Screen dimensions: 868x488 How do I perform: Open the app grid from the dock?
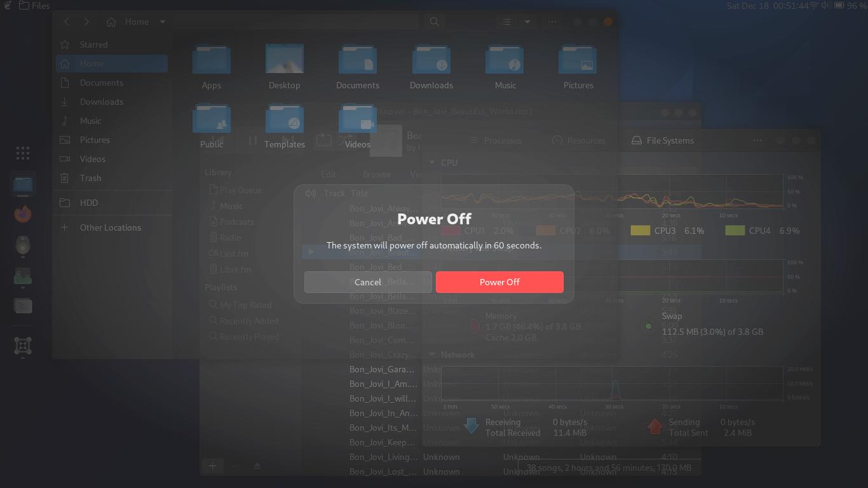coord(23,152)
